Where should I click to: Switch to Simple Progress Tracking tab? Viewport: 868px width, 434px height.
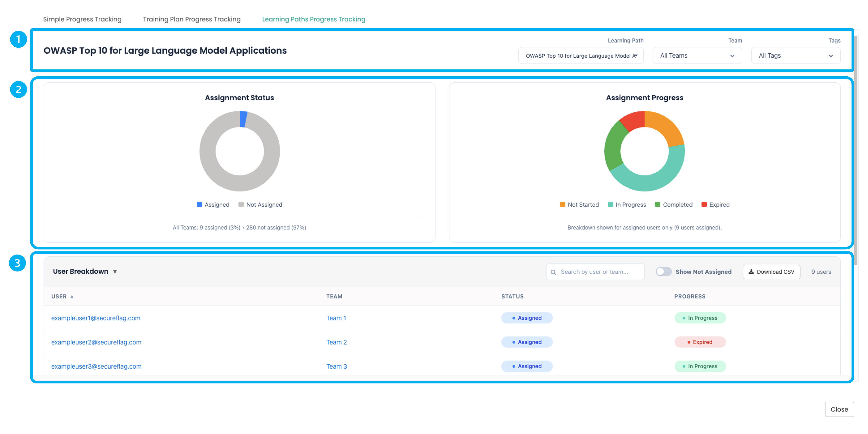(82, 19)
